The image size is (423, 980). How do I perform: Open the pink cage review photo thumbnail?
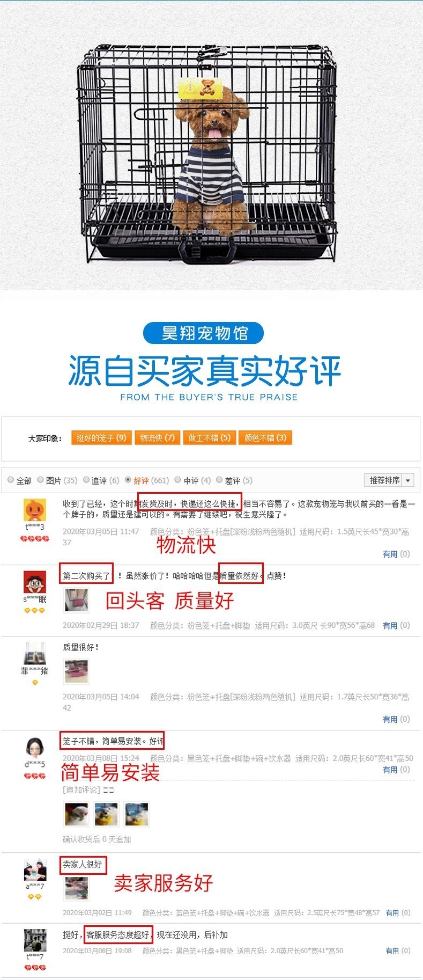76,671
